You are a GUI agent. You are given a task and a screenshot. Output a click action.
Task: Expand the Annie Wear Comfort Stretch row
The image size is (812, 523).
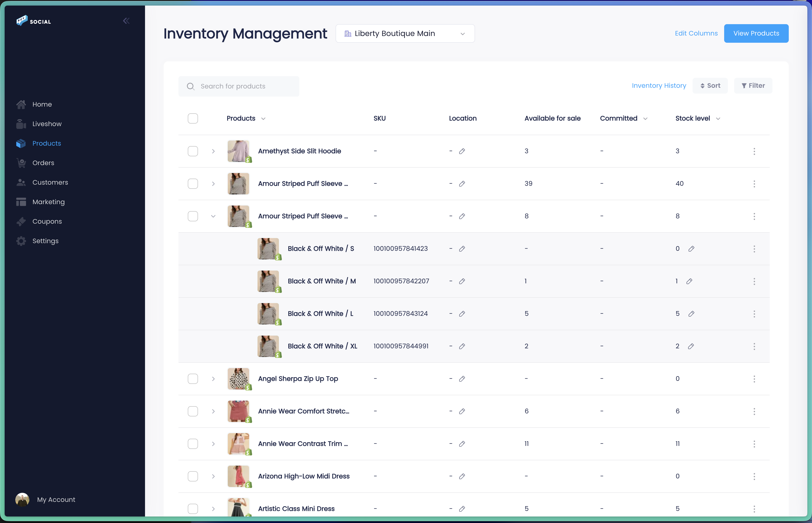click(x=213, y=411)
